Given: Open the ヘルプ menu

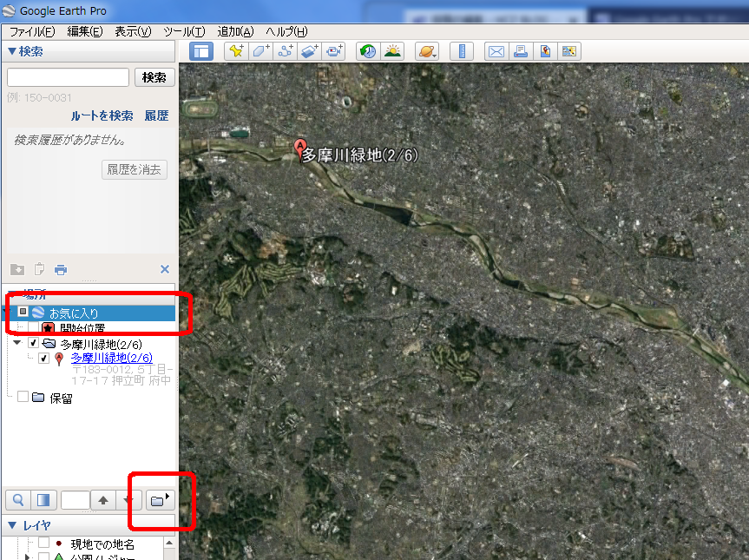Looking at the screenshot, I should tap(286, 31).
